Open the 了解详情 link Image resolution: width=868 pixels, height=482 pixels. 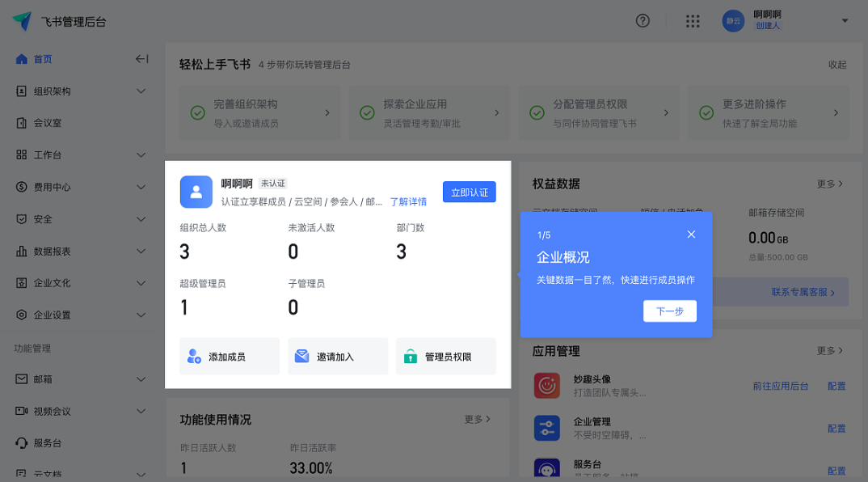[408, 201]
